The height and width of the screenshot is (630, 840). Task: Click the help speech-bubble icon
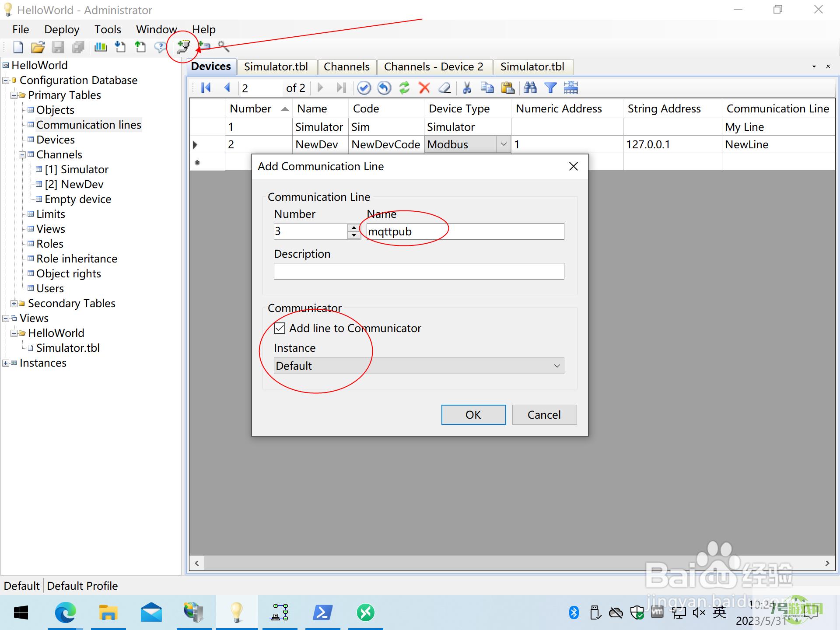[x=160, y=47]
